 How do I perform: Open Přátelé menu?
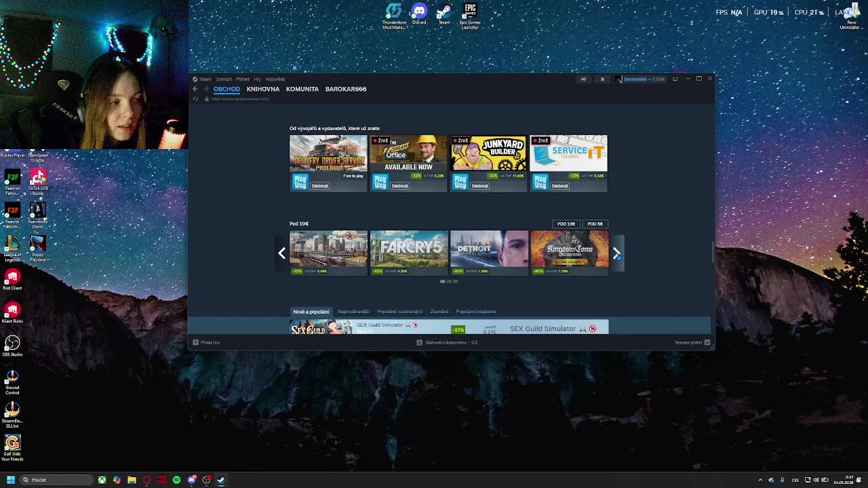(243, 79)
